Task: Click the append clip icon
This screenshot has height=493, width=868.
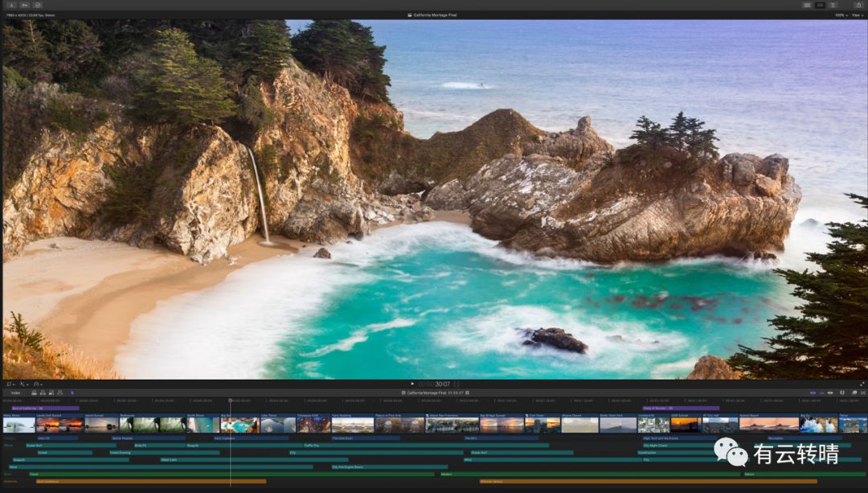Action: coord(51,392)
